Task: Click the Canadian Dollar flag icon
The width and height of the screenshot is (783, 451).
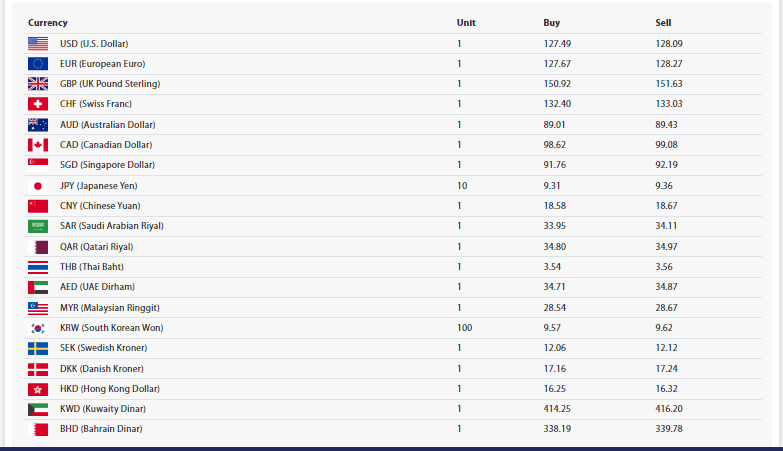Action: click(x=38, y=145)
